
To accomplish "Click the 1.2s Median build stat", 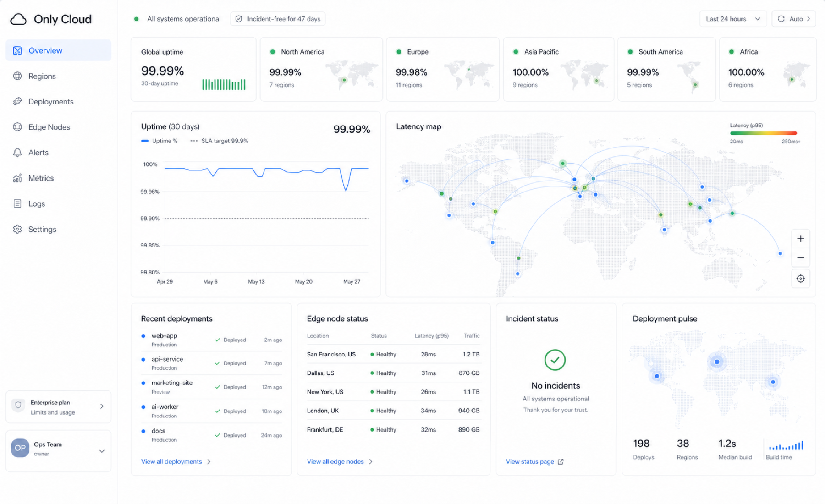I will pos(735,449).
